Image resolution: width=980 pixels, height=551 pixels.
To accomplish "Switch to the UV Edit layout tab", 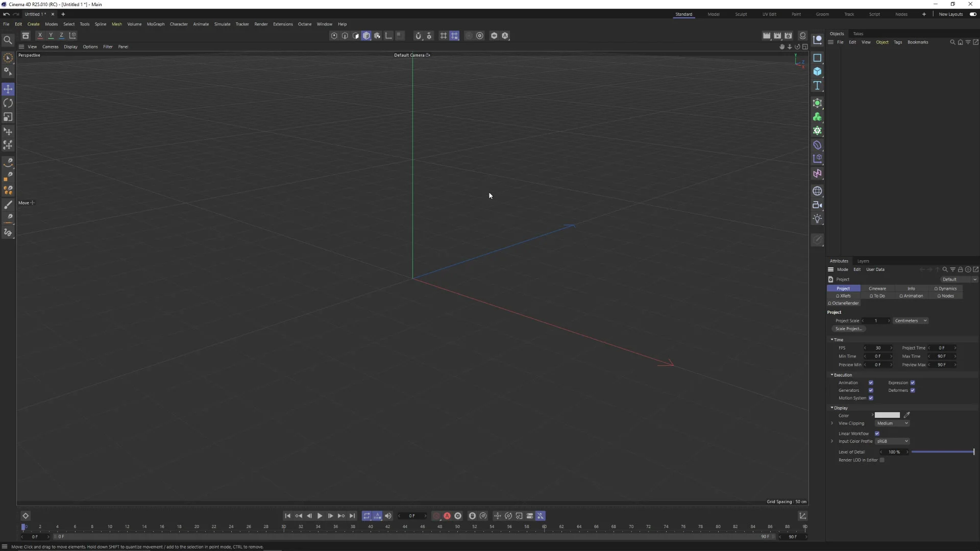I will 769,14.
